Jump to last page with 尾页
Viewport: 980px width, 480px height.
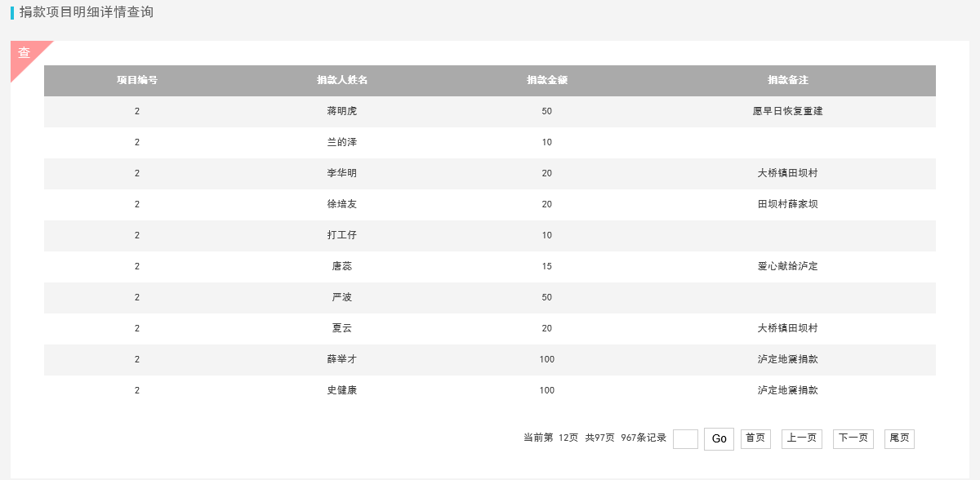(x=899, y=438)
